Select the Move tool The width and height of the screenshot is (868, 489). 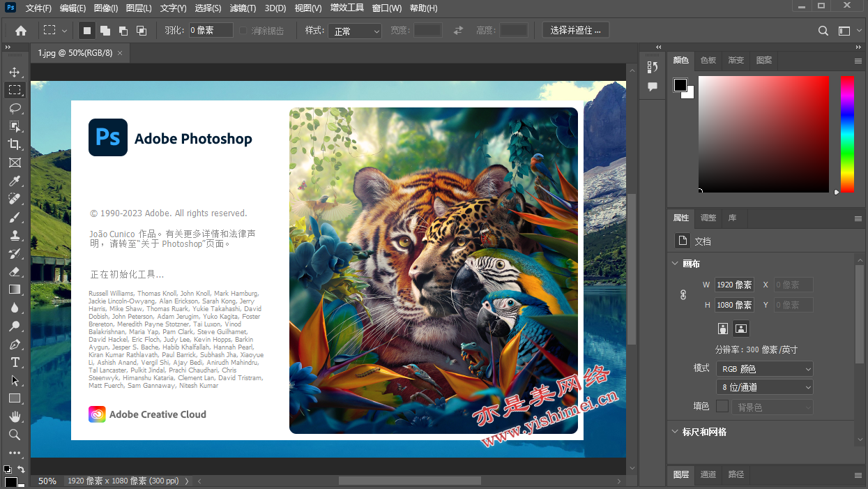pyautogui.click(x=15, y=72)
